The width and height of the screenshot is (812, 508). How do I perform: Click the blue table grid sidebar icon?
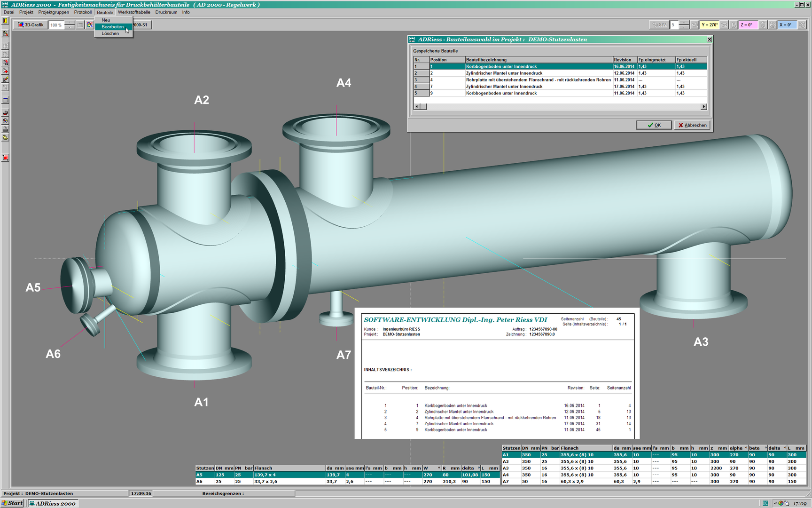click(x=5, y=100)
